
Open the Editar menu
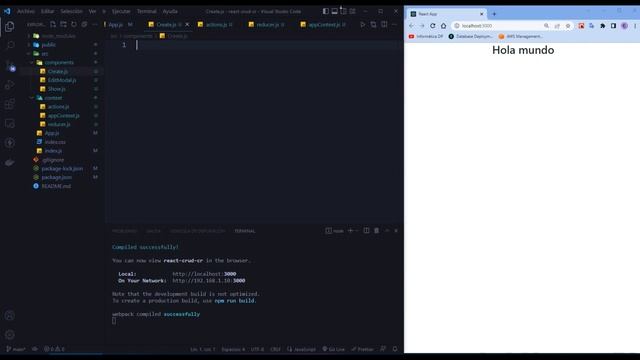coord(48,11)
